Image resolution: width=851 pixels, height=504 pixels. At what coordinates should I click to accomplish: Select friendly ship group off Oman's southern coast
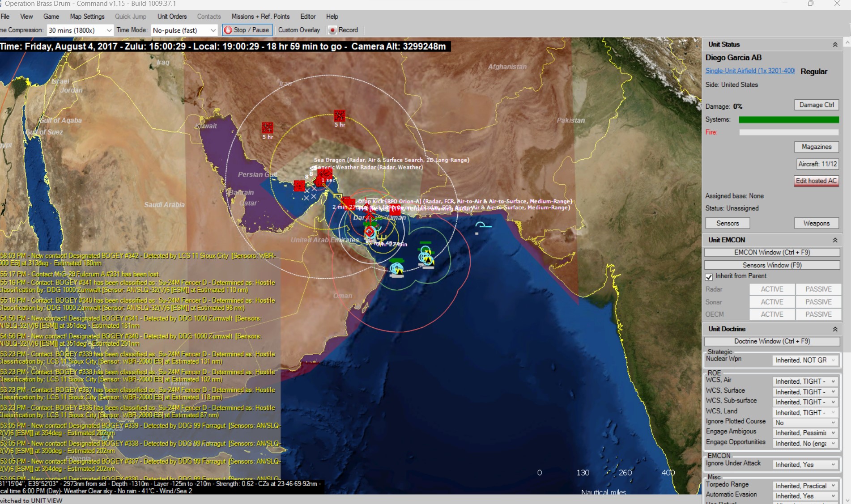pos(396,268)
